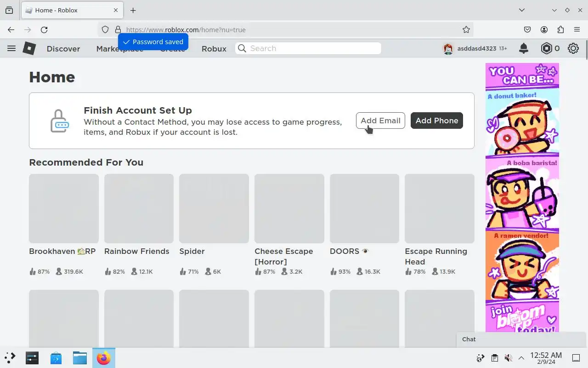
Task: Open the tracking protection shield
Action: [x=105, y=29]
